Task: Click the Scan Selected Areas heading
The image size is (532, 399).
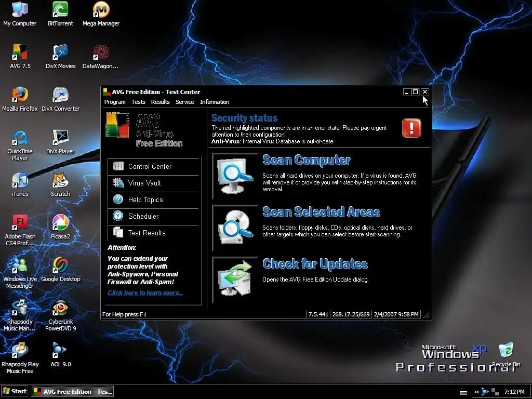Action: (321, 212)
